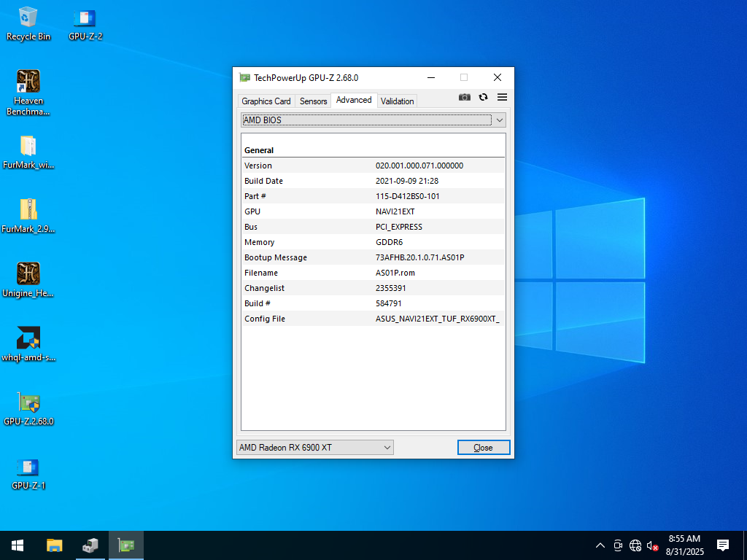The image size is (747, 560).
Task: Click the Bootup Message row label
Action: [275, 257]
